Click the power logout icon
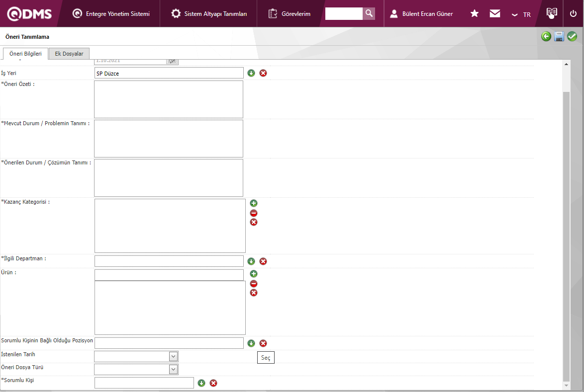 573,14
